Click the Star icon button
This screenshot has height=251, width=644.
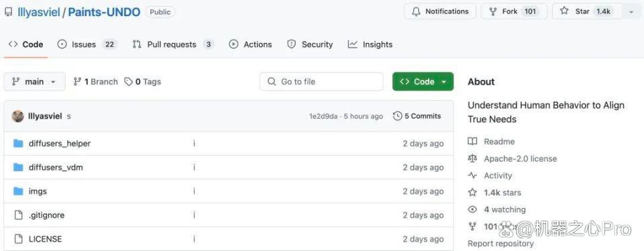[x=564, y=11]
